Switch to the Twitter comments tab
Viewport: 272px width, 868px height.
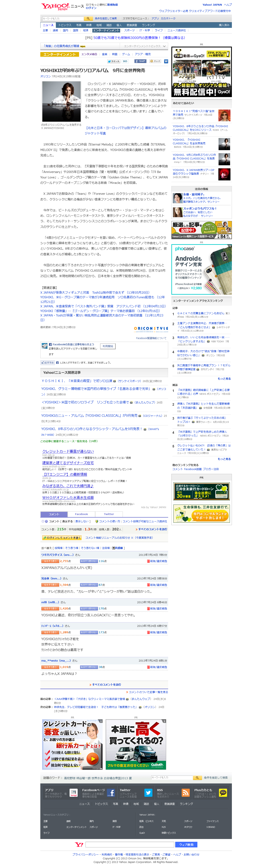click(x=109, y=514)
